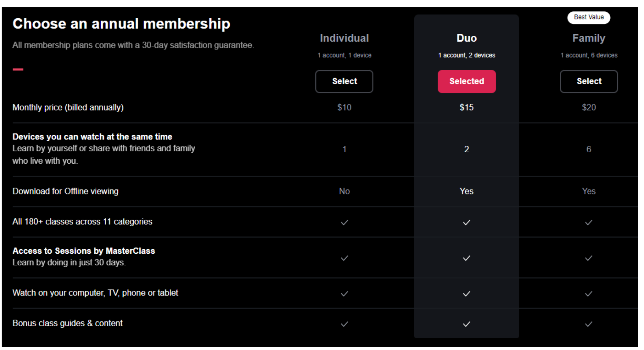Select the Individual membership plan

pos(344,81)
